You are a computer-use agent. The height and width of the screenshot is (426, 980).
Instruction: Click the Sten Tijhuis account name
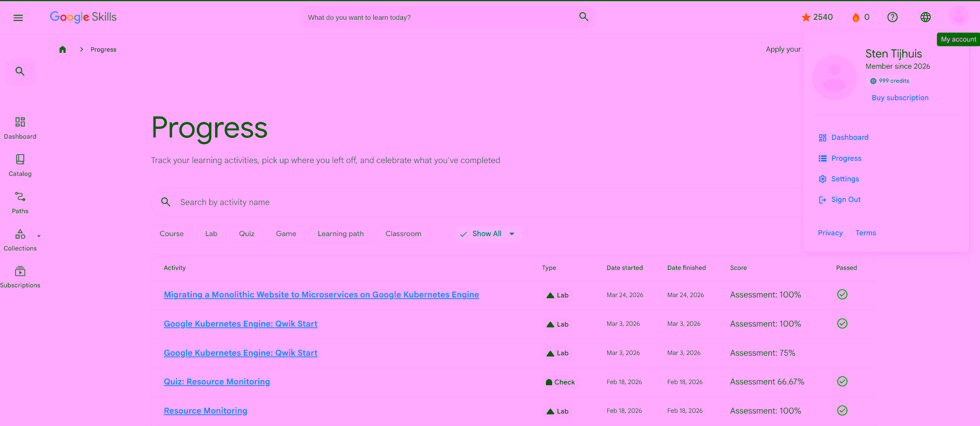coord(893,54)
